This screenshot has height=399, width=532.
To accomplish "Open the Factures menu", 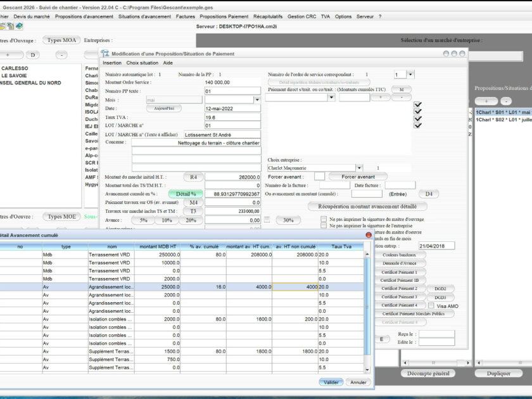I will click(x=185, y=16).
